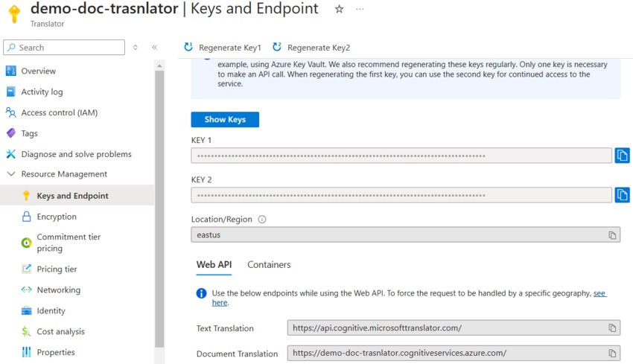
Task: Copy the Text Translation endpoint URL
Action: [x=612, y=328]
